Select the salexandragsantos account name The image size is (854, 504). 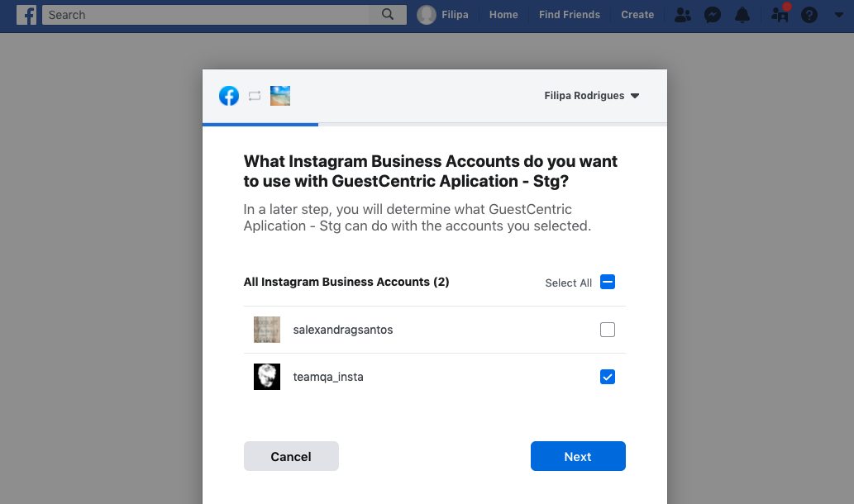342,330
